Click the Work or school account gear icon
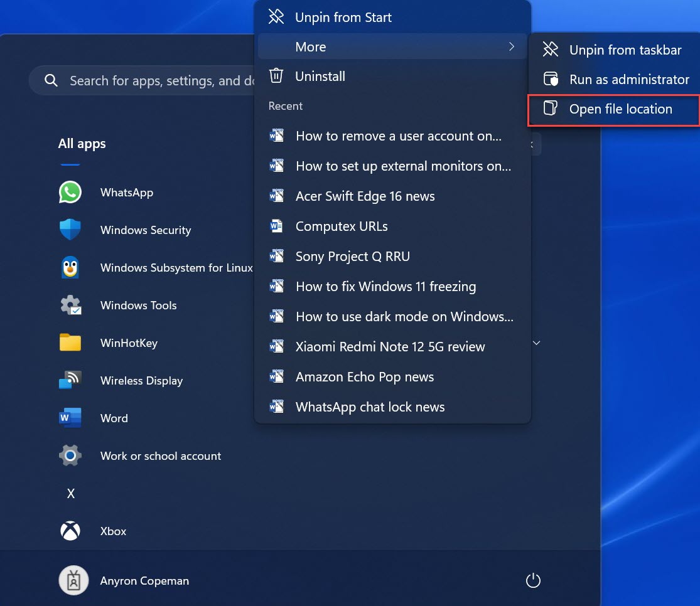The width and height of the screenshot is (700, 606). [x=70, y=455]
